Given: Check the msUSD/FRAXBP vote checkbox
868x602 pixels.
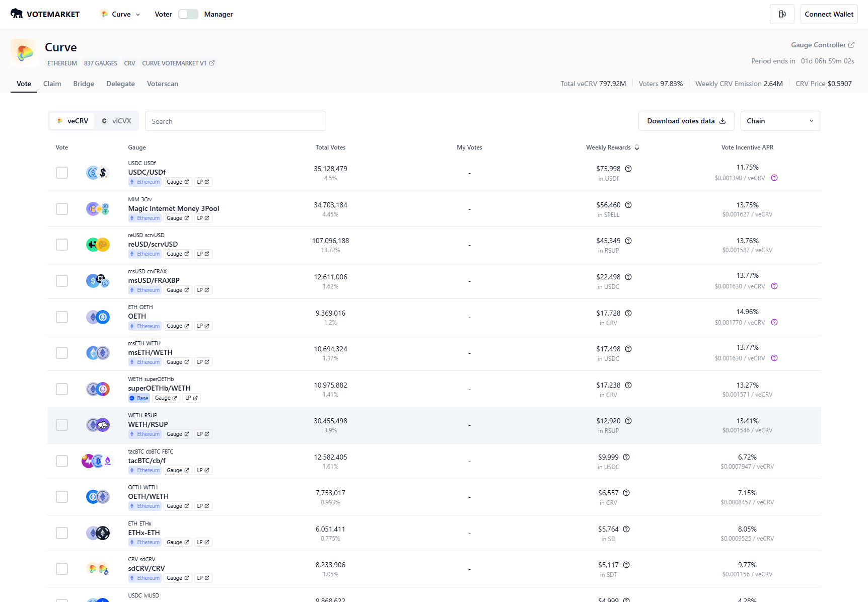Looking at the screenshot, I should 62,281.
